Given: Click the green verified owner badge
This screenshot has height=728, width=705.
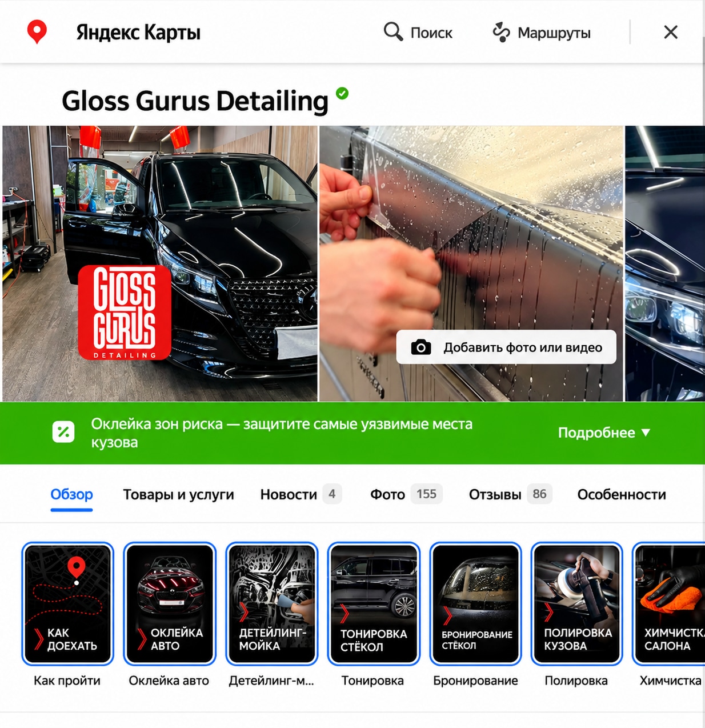Looking at the screenshot, I should 342,93.
